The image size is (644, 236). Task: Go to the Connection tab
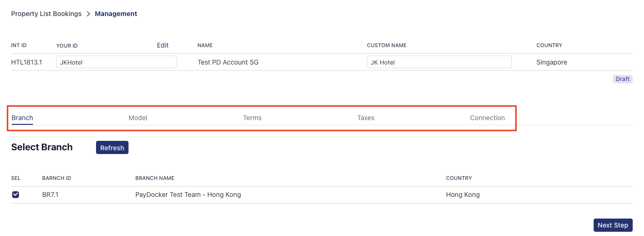tap(487, 118)
